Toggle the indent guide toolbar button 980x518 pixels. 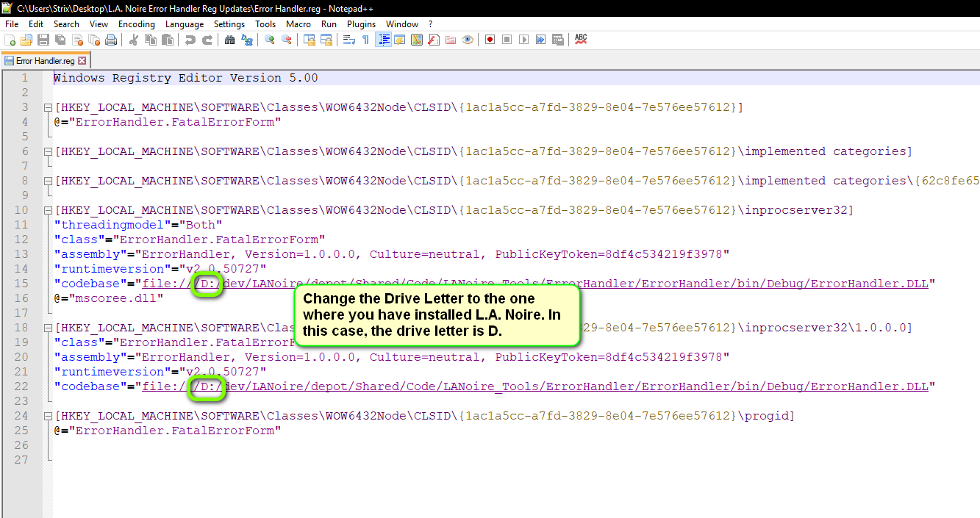(383, 40)
